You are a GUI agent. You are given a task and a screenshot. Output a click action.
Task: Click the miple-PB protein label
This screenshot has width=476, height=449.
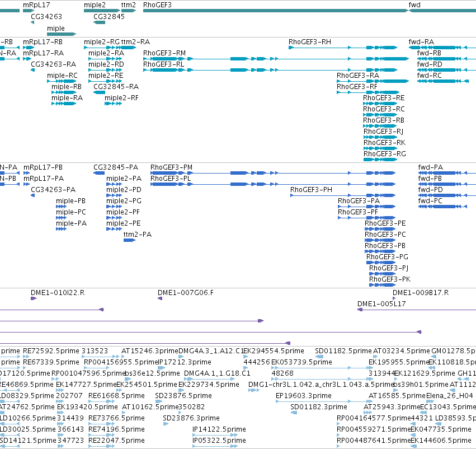click(x=70, y=201)
